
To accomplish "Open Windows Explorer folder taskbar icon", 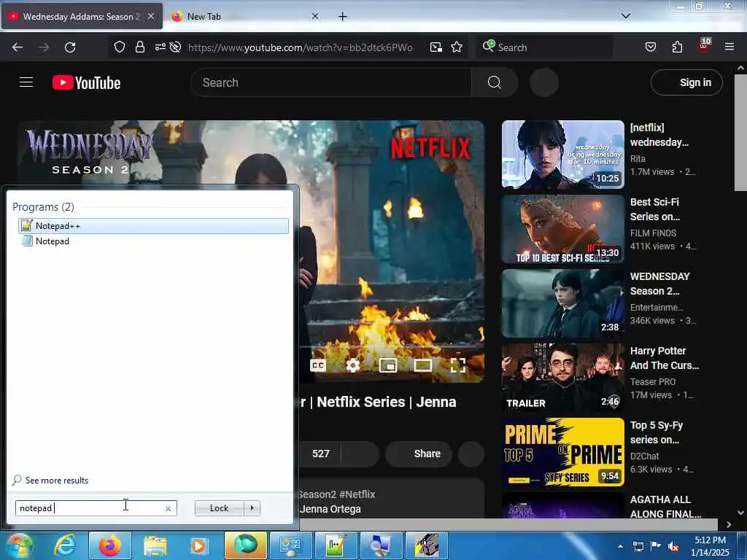I will (x=155, y=545).
